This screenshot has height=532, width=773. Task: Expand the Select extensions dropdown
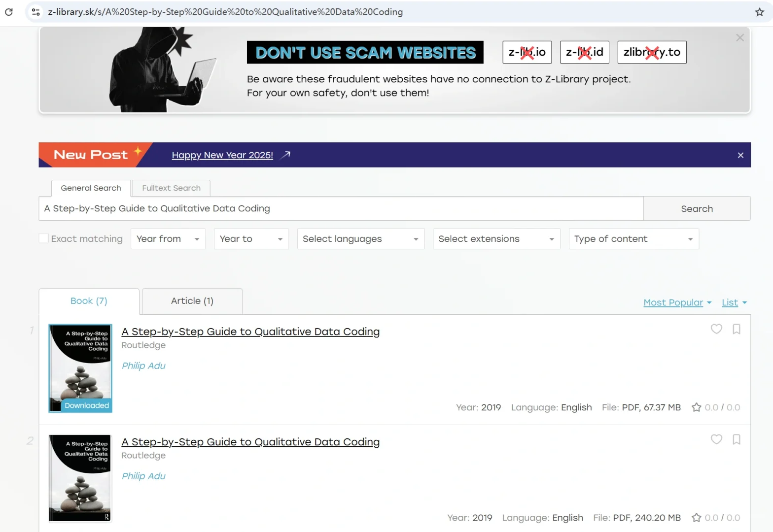[497, 239]
